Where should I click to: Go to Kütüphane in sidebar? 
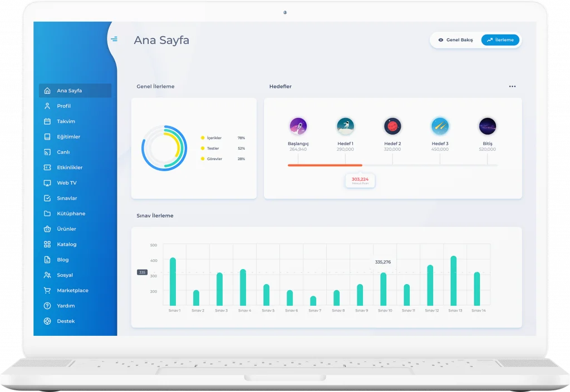(x=71, y=214)
